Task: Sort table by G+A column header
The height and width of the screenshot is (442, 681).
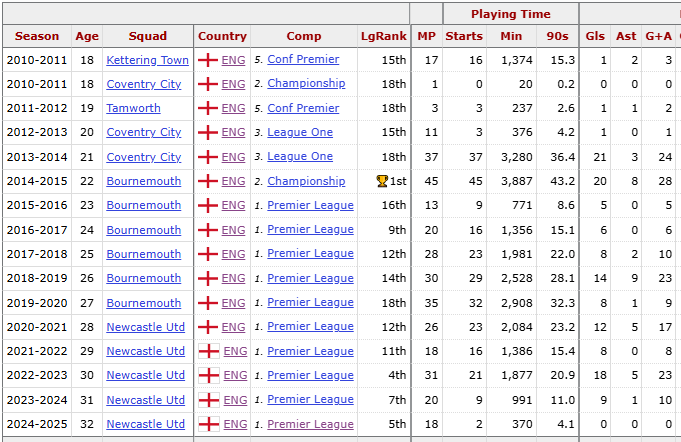Action: pyautogui.click(x=658, y=36)
